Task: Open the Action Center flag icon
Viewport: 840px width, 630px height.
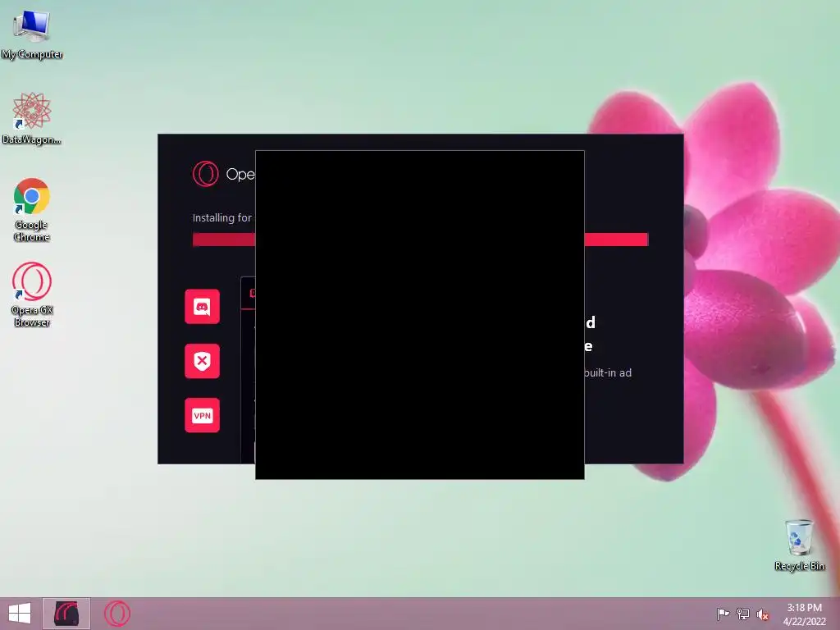Action: pos(723,614)
